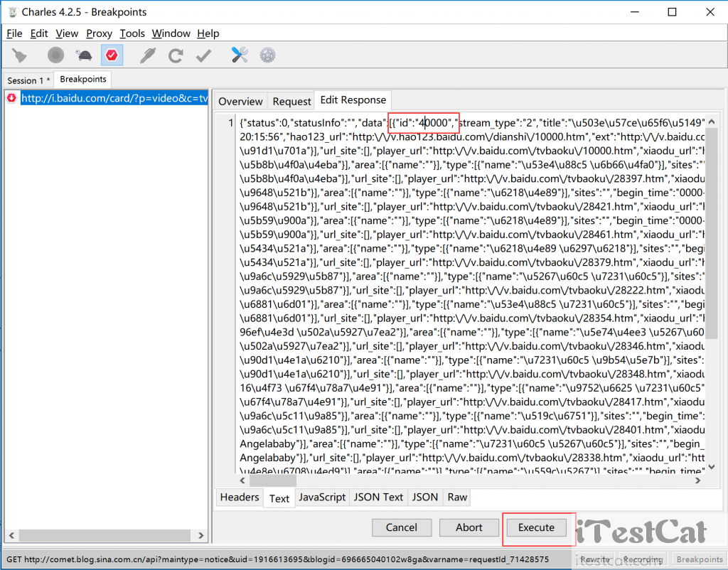Click the repeat request arrow icon
Screen dimensions: 728x570
(x=176, y=55)
